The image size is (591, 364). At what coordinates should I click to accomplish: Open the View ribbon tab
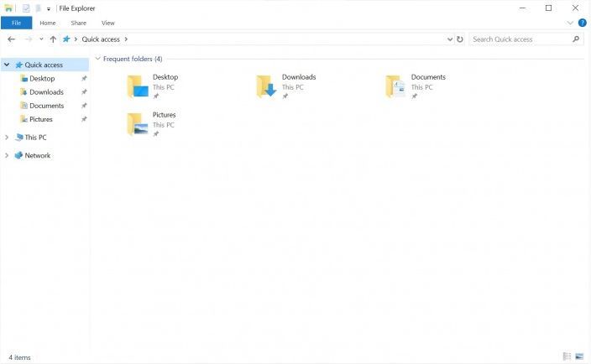(x=108, y=23)
